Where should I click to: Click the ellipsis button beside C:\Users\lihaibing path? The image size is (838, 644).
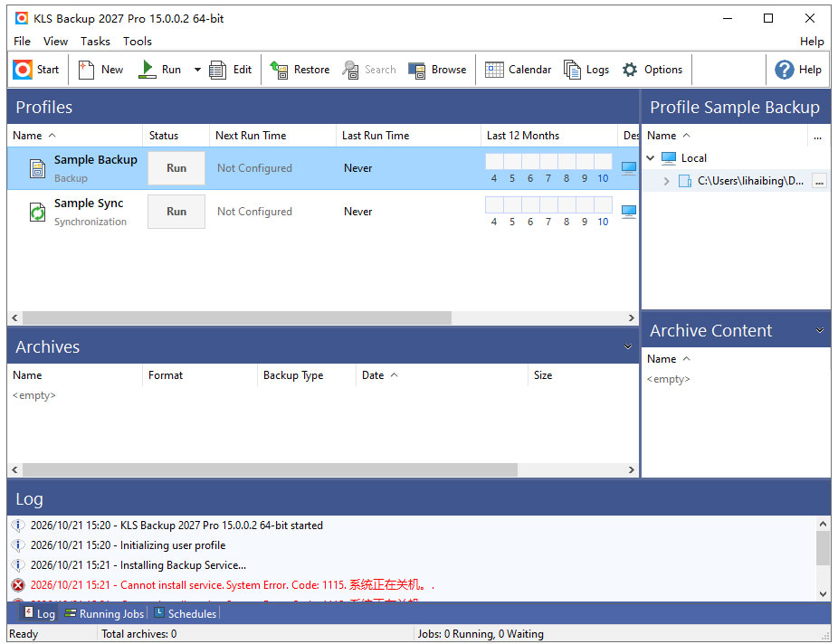pos(819,181)
